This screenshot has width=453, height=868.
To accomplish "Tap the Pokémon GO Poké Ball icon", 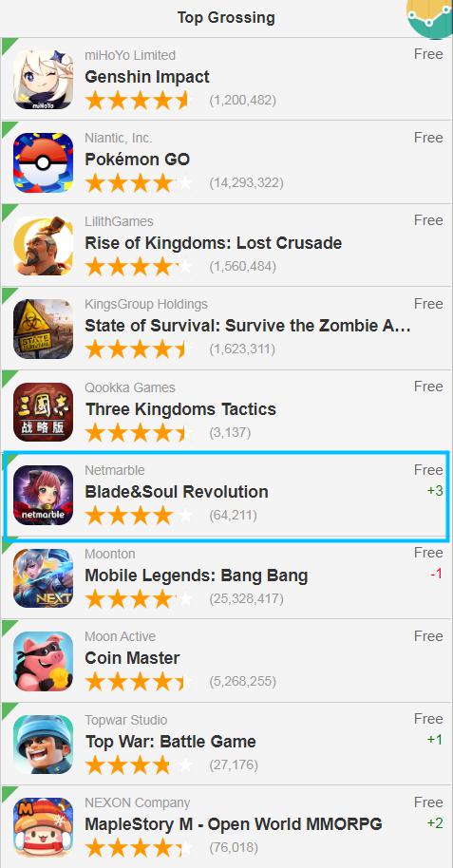I will pos(43,162).
